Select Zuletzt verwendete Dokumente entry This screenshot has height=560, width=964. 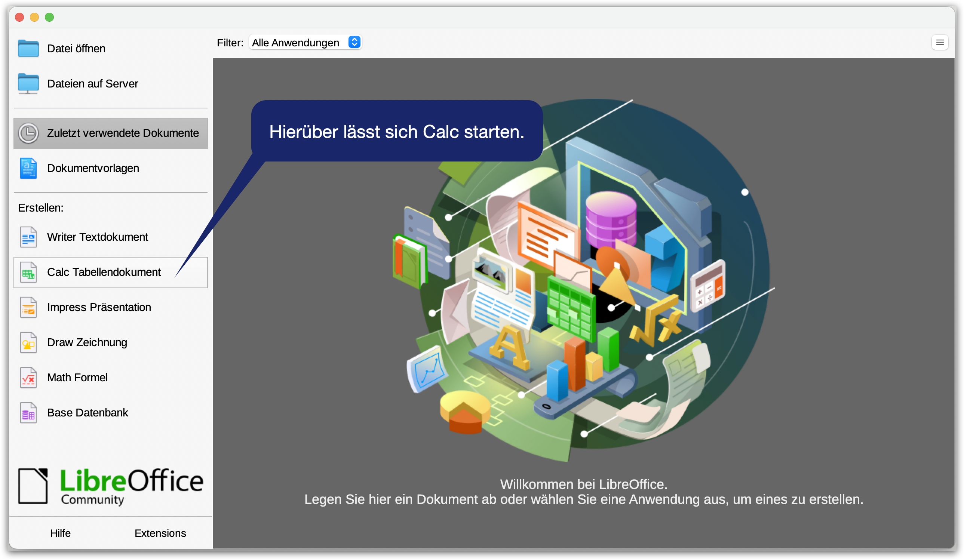(x=123, y=133)
